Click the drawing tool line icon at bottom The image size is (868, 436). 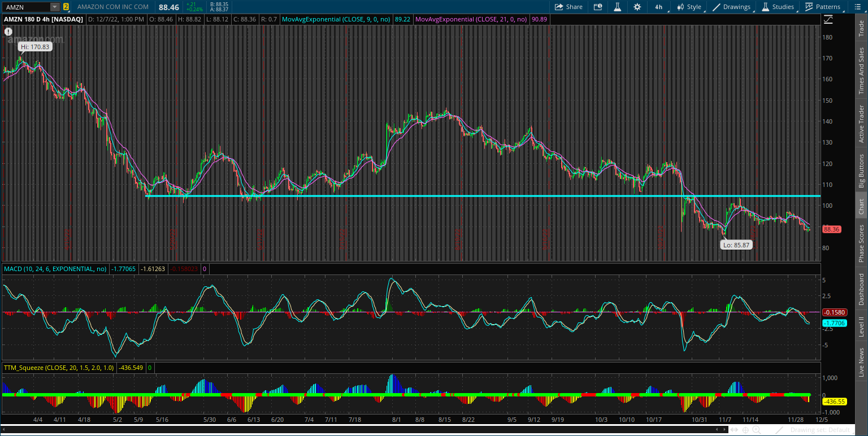pos(780,430)
